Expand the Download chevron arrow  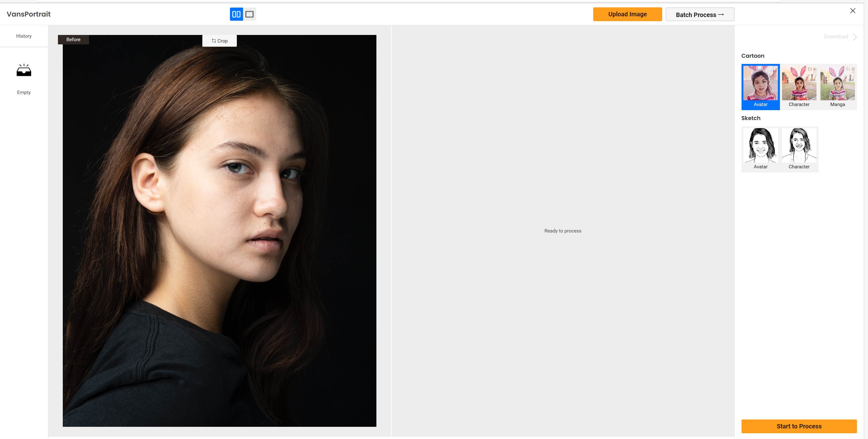[855, 37]
